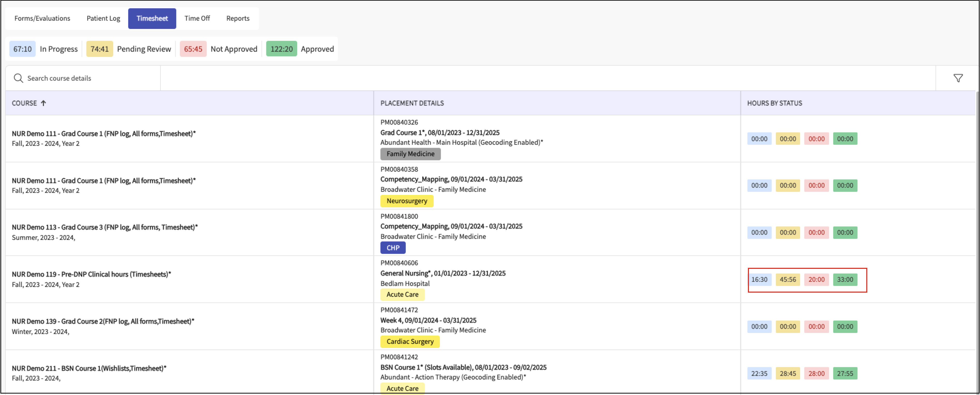Click the highlighted 45:56 pending hours for Pre-DNP
980x395 pixels.
coord(788,279)
